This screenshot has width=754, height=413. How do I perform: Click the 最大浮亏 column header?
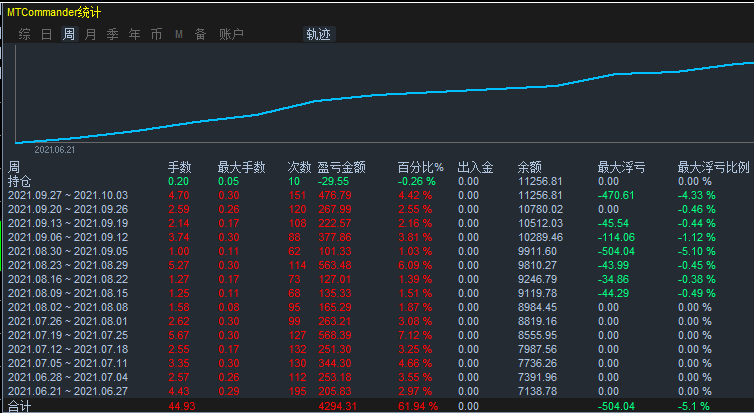coord(621,167)
